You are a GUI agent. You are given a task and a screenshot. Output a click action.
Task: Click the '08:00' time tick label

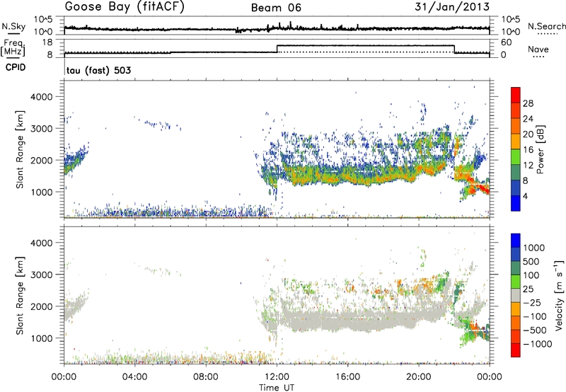tap(206, 377)
